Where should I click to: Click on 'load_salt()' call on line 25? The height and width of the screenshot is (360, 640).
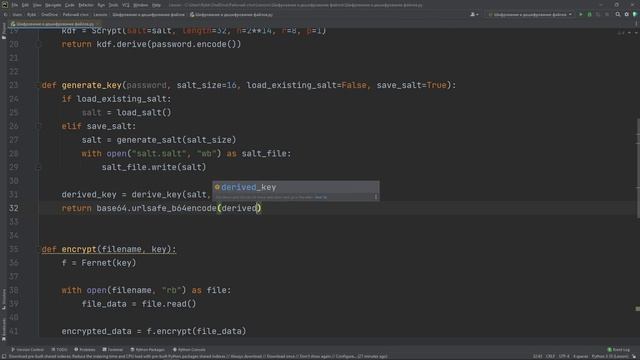tap(144, 113)
